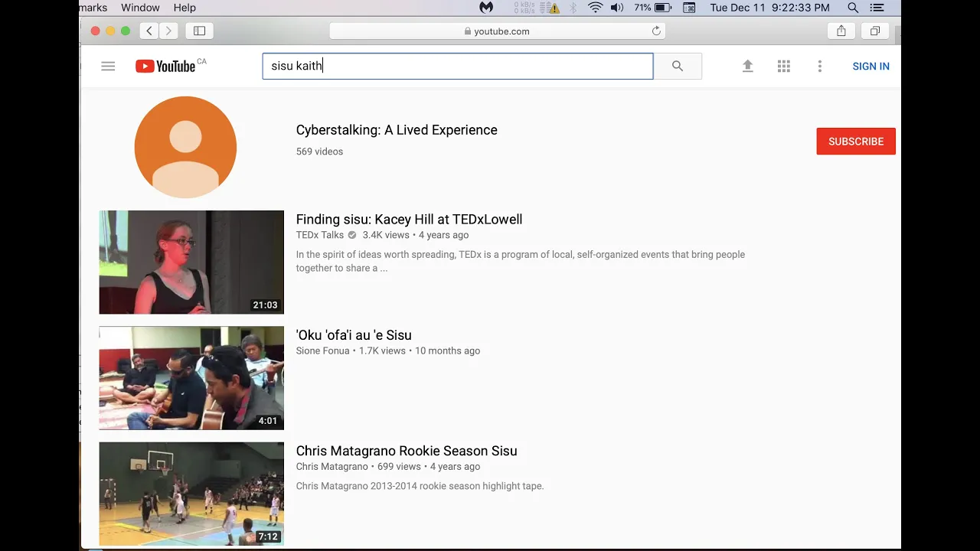Open Spotlight search in menu bar
The width and height of the screenshot is (980, 551).
point(853,8)
